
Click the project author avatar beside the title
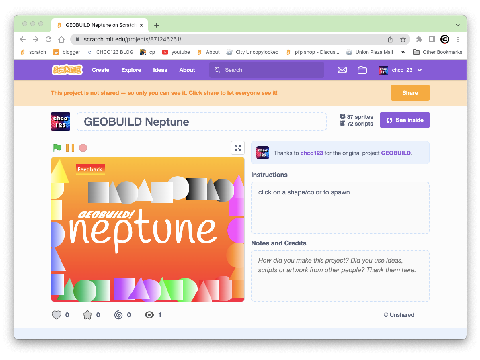[60, 121]
